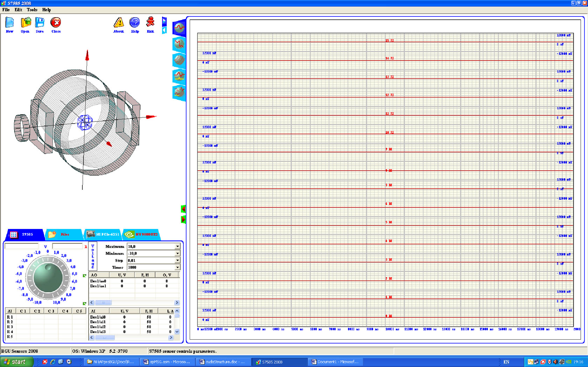The height and width of the screenshot is (367, 588).
Task: Open the Tools menu
Action: click(32, 10)
